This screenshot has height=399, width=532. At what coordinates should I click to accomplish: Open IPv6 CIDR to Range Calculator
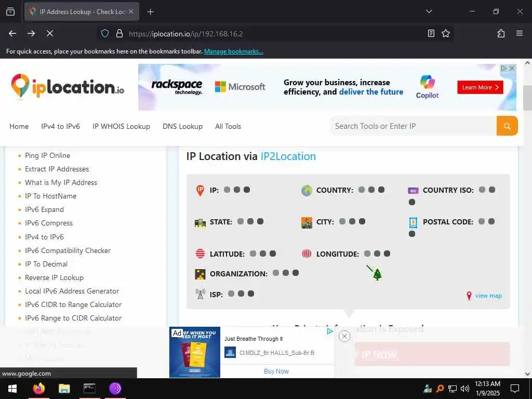pyautogui.click(x=73, y=304)
